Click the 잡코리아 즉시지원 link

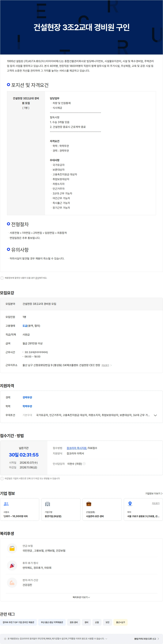coord(77,448)
